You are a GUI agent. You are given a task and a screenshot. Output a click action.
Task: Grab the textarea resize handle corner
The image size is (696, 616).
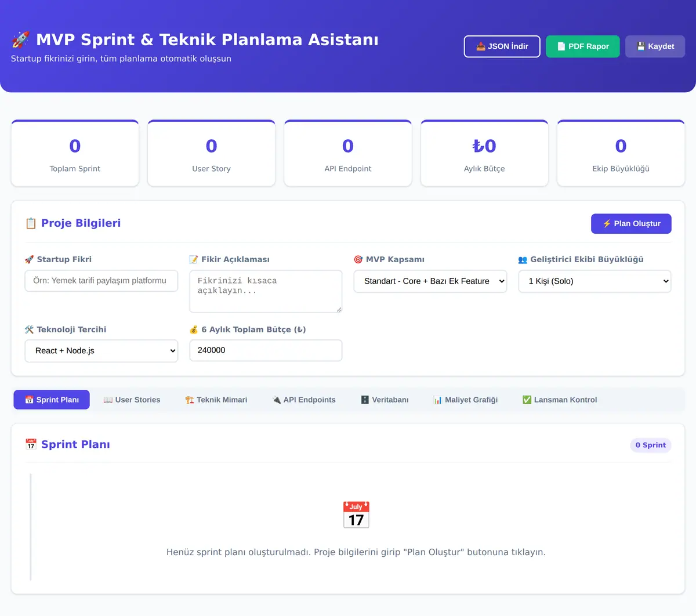339,309
